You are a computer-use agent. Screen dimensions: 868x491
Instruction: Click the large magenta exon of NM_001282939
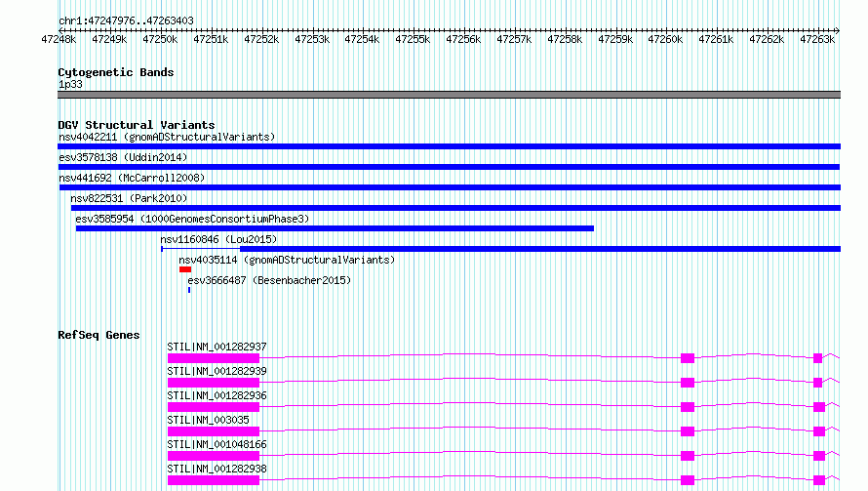[x=214, y=383]
